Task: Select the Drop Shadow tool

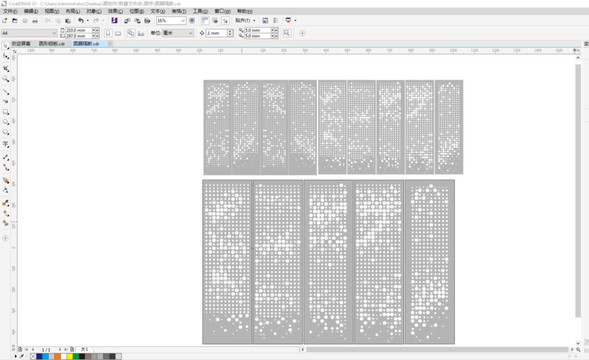Action: pos(6,180)
